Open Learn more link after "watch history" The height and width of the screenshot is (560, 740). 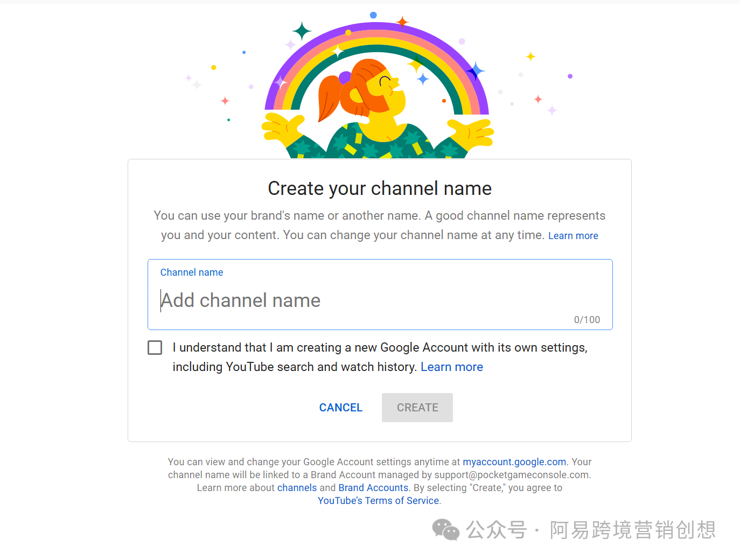point(451,367)
